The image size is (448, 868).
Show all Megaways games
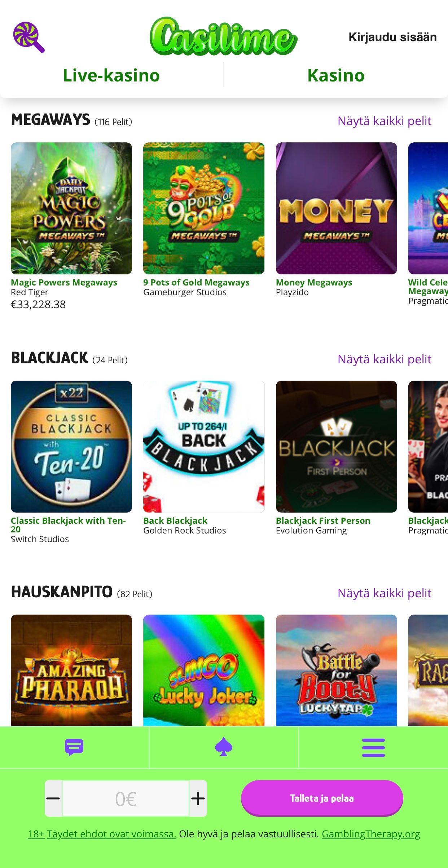click(x=384, y=121)
